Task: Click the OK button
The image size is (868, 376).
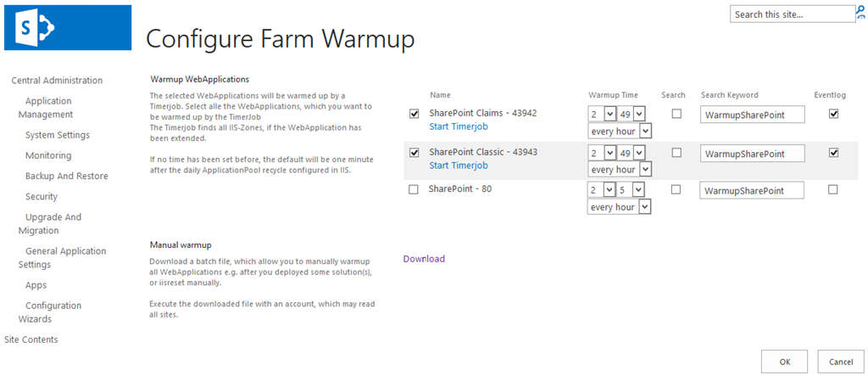Action: [784, 362]
